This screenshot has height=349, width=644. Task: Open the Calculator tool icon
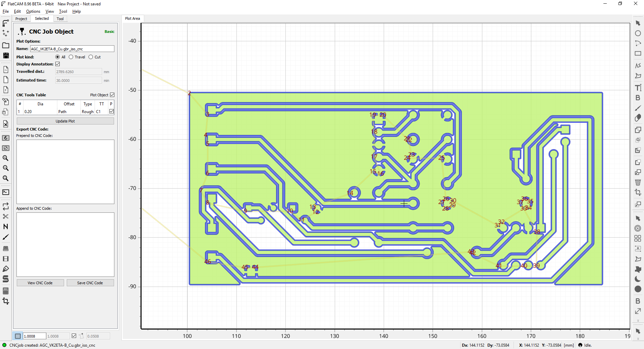[6, 291]
